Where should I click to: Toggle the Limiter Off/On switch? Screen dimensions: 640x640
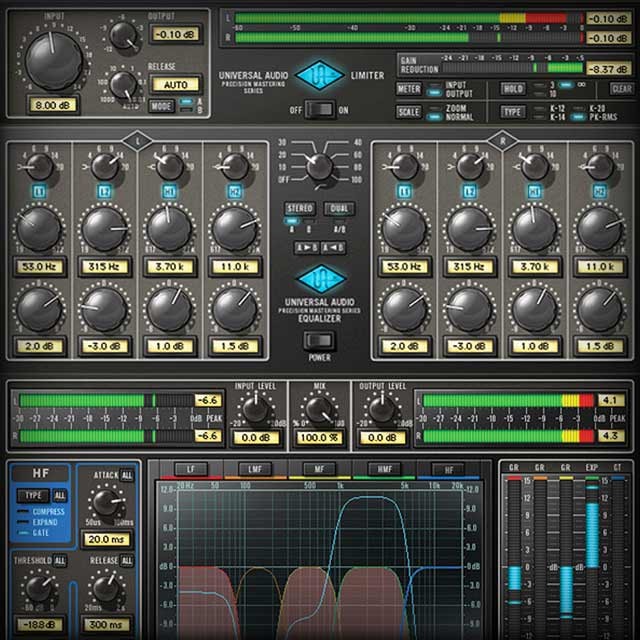pyautogui.click(x=319, y=110)
